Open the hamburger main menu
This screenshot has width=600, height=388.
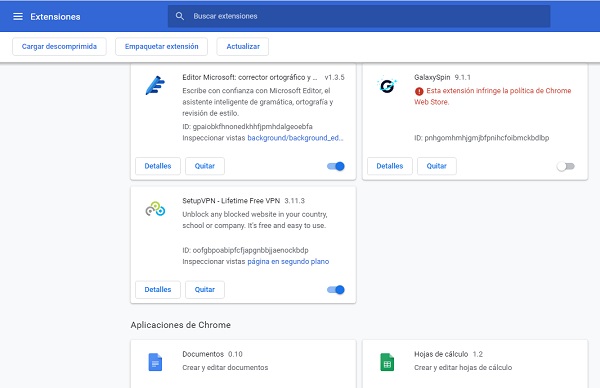[x=18, y=16]
